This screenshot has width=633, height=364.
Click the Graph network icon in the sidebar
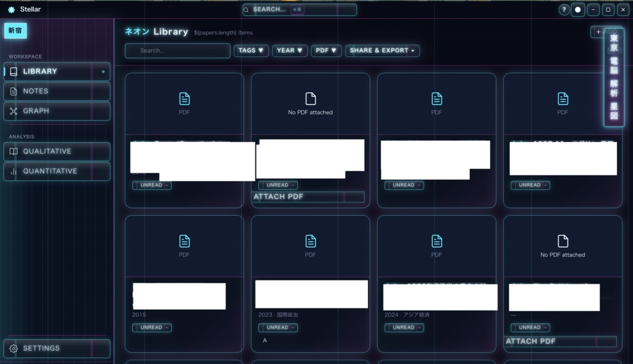(14, 111)
